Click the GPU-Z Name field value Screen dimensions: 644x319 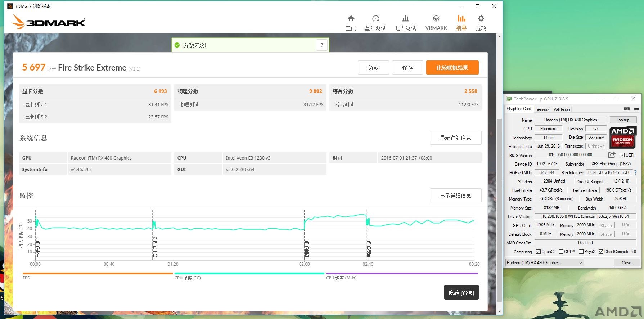coord(571,120)
